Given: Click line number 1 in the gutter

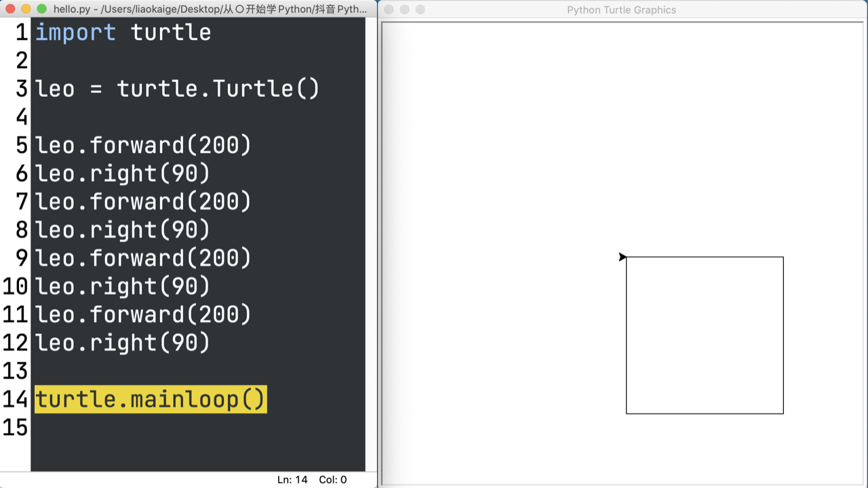Looking at the screenshot, I should [22, 33].
